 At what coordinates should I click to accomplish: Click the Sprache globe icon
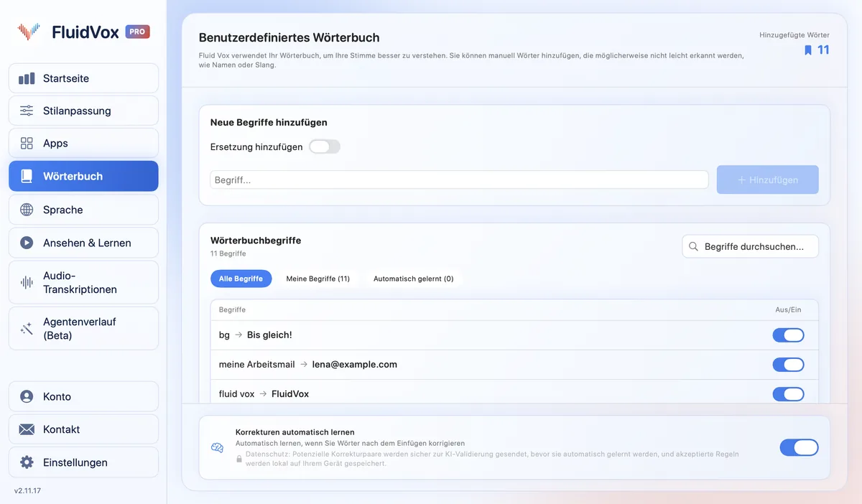pyautogui.click(x=27, y=210)
